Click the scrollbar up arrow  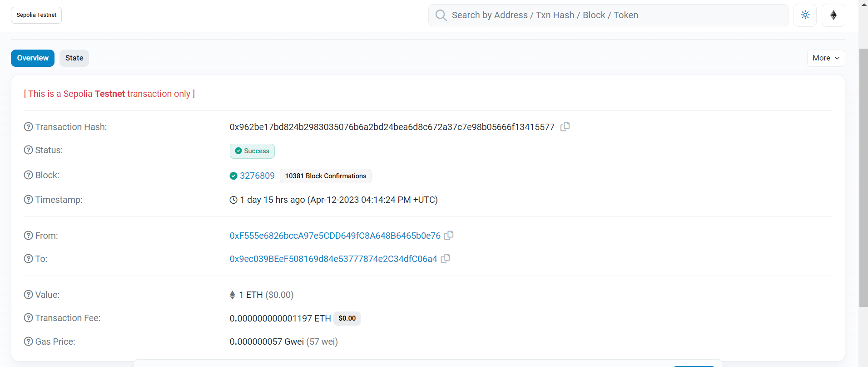[863, 4]
